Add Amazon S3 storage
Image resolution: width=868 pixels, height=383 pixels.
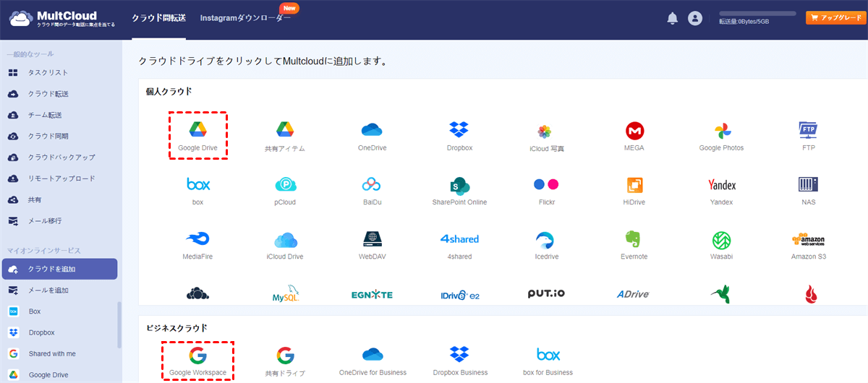808,245
